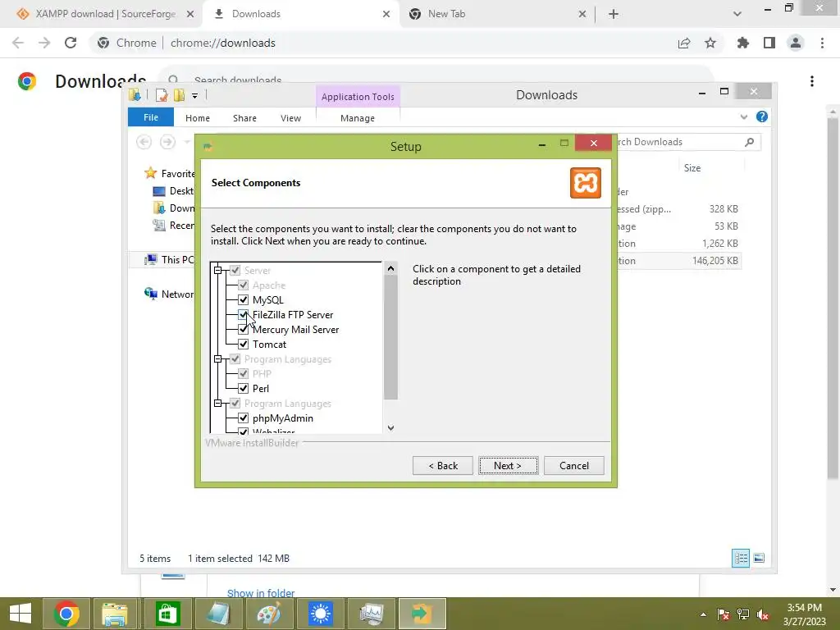The image size is (840, 630).
Task: Collapse the Server tree node
Action: click(218, 271)
